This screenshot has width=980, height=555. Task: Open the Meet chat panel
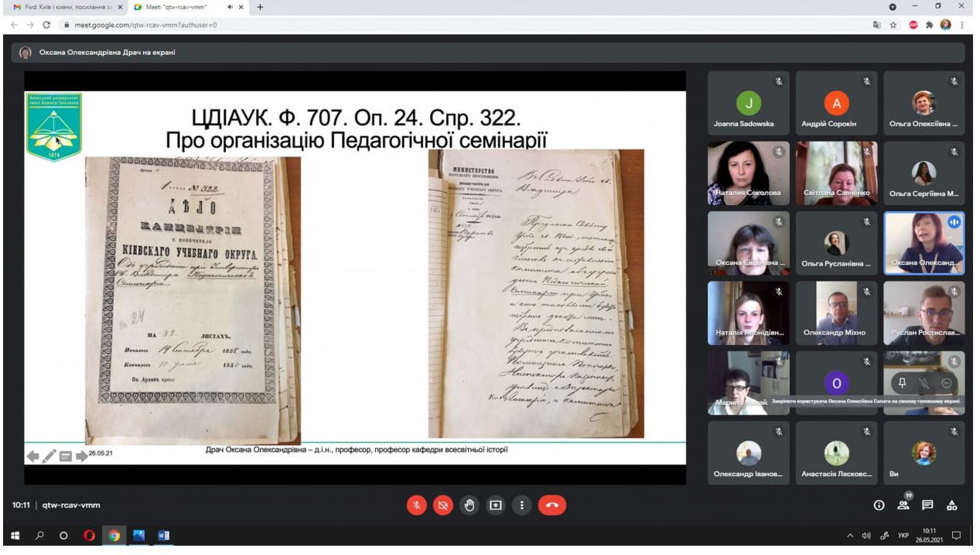pos(927,505)
